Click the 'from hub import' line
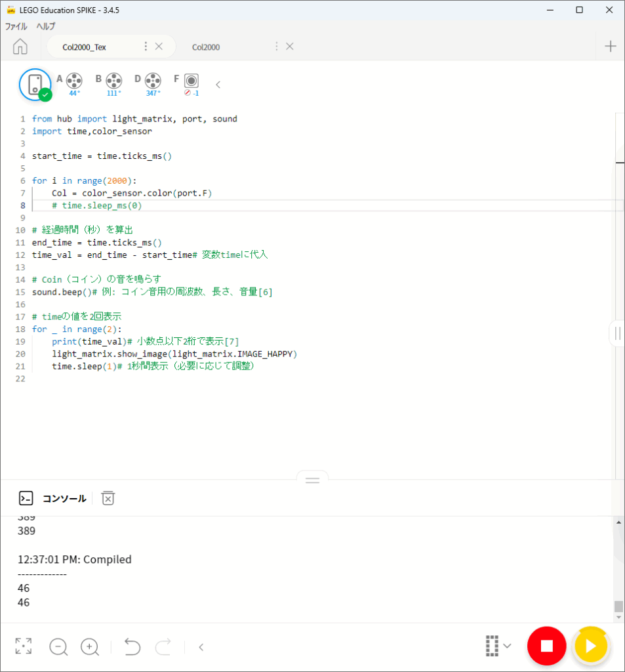 point(134,119)
